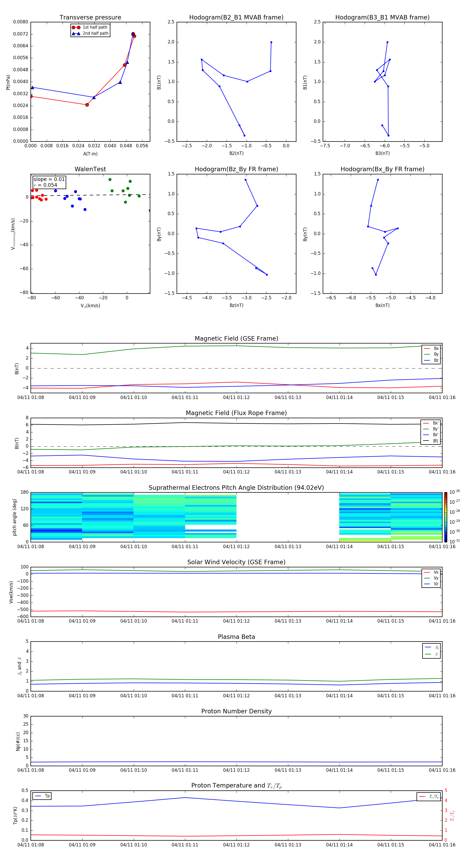This screenshot has width=473, height=868.
Task: Click the '2nd half path' legend entry
Action: [90, 33]
